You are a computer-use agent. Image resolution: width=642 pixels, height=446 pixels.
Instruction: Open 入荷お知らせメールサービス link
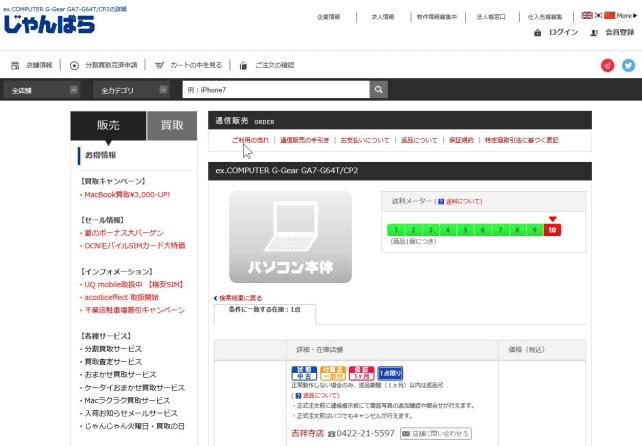tap(131, 413)
